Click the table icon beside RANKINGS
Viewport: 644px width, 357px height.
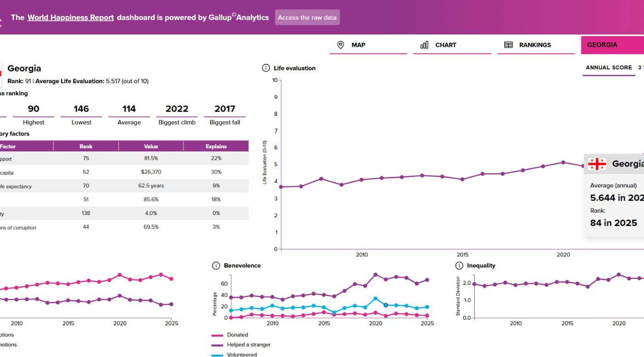click(508, 45)
